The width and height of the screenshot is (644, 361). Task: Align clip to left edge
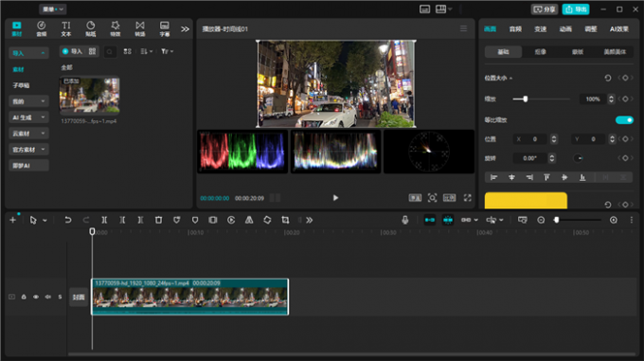pos(493,177)
